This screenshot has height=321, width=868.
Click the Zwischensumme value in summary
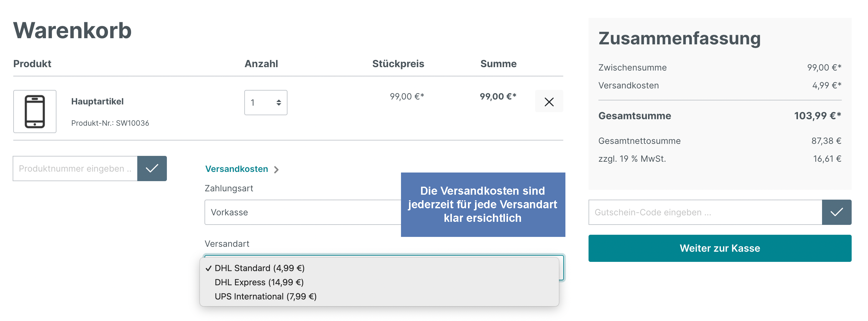pos(824,68)
